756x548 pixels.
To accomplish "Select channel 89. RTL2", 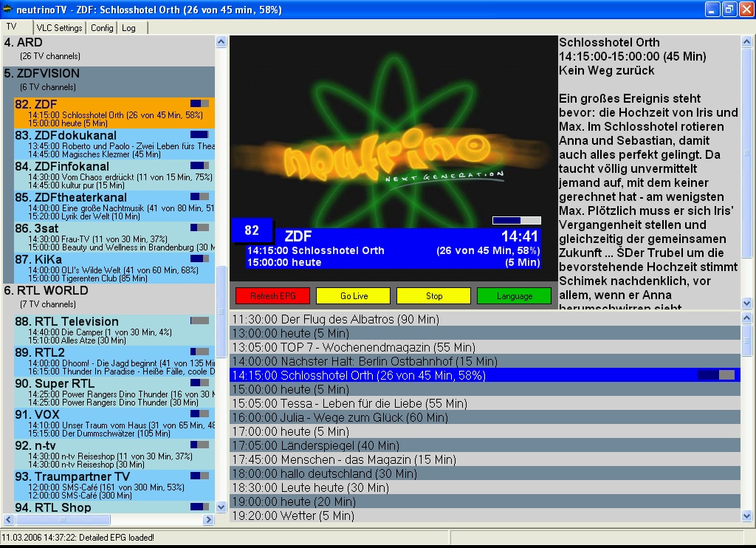I will pyautogui.click(x=114, y=361).
